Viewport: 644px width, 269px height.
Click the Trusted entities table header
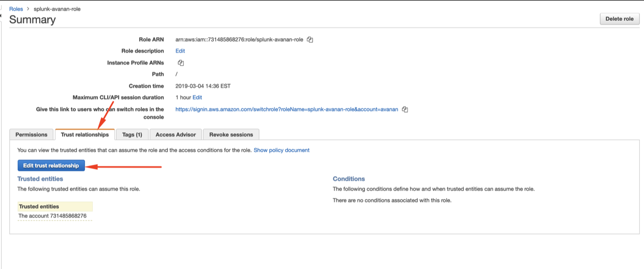[55, 206]
